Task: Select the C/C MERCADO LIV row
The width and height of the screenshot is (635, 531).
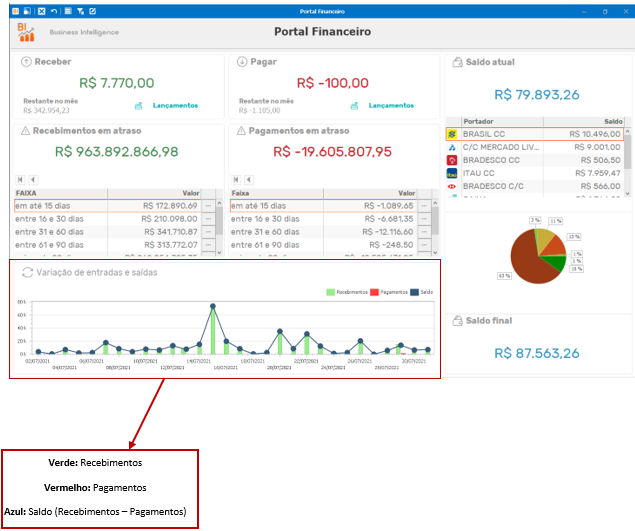Action: click(x=535, y=147)
